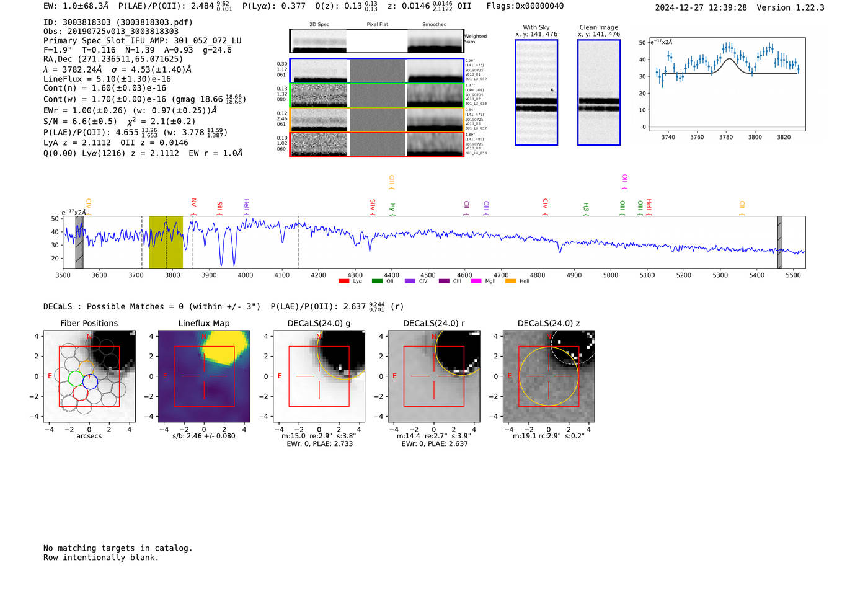Click the green OII legend swatch

coord(377,282)
